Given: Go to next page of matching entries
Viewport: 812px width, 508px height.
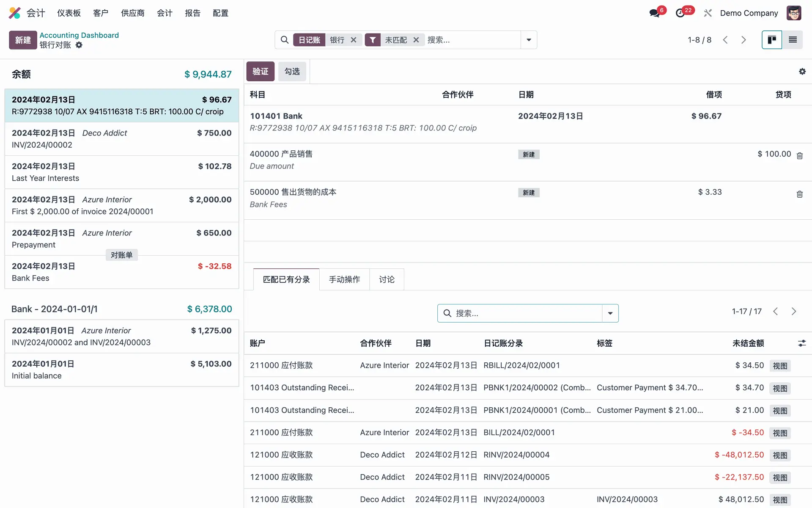Looking at the screenshot, I should 794,312.
